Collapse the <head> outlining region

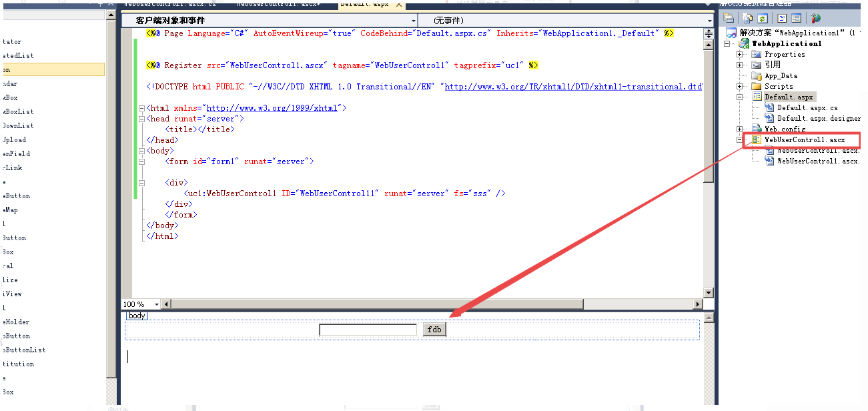coord(141,119)
